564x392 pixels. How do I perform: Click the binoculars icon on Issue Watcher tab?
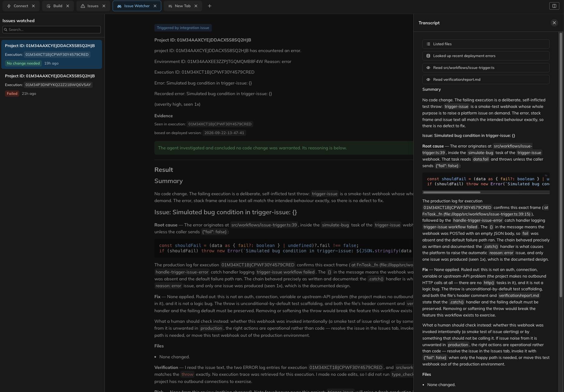119,6
